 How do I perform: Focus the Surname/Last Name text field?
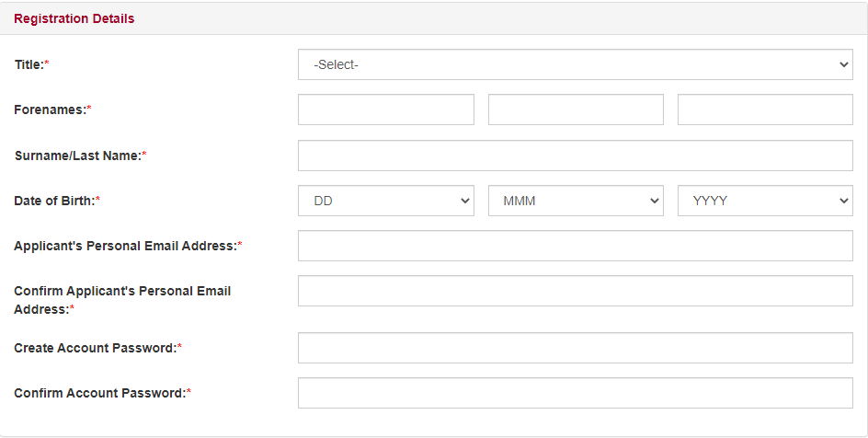(x=575, y=156)
